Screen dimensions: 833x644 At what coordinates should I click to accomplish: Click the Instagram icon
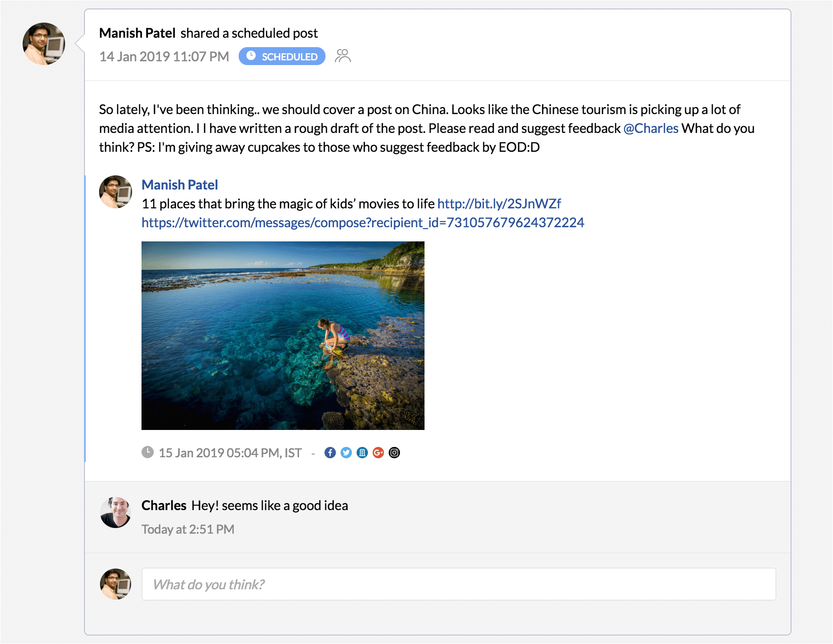(x=394, y=453)
